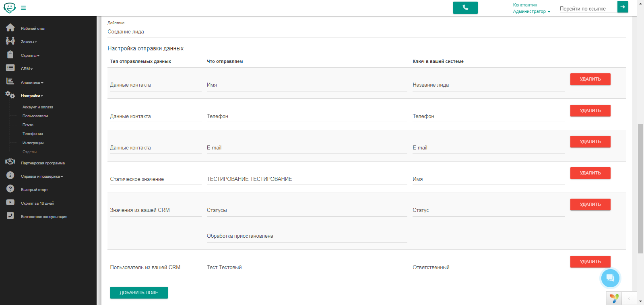Click the handshake icon for Партнерская программа
Image resolution: width=644 pixels, height=305 pixels.
(x=10, y=162)
